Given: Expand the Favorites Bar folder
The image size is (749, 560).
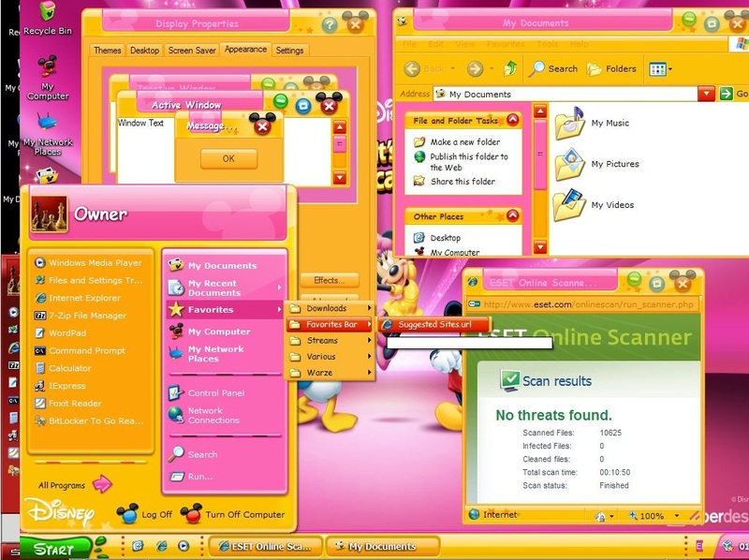Looking at the screenshot, I should point(330,324).
